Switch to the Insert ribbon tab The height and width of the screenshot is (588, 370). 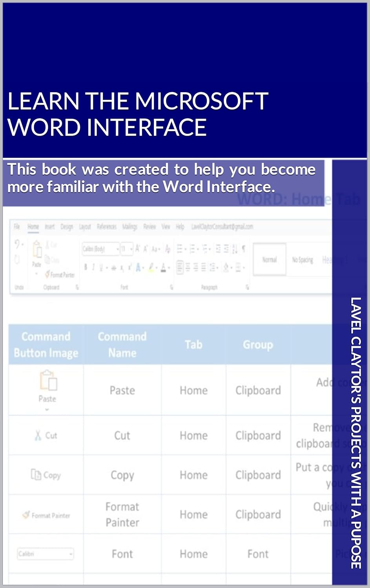coord(49,226)
